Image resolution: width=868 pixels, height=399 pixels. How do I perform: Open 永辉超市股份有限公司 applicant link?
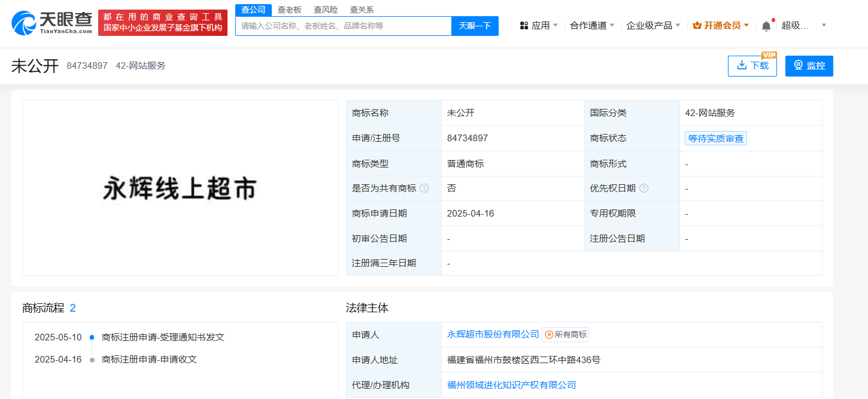pyautogui.click(x=493, y=335)
